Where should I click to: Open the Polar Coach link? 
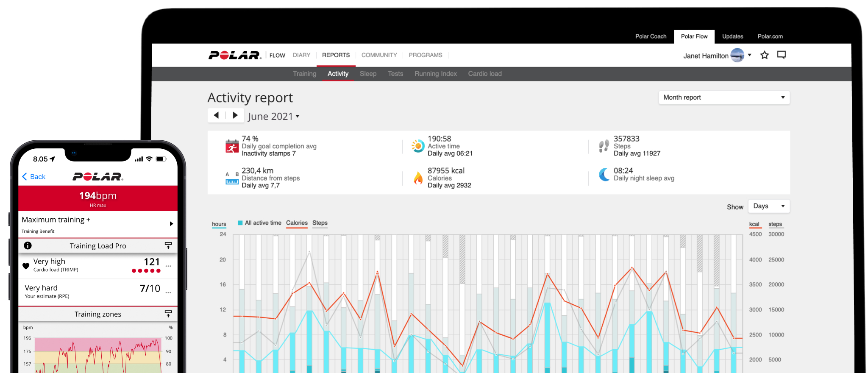(651, 36)
